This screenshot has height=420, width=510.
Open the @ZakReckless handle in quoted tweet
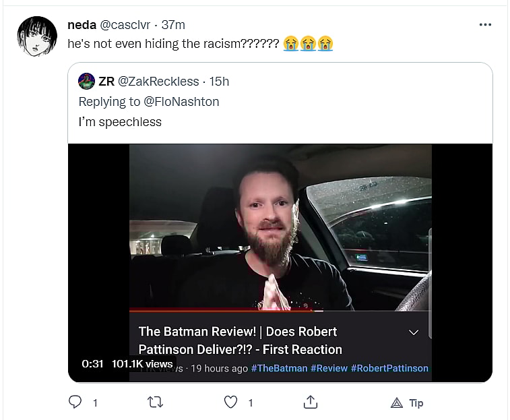click(x=158, y=82)
